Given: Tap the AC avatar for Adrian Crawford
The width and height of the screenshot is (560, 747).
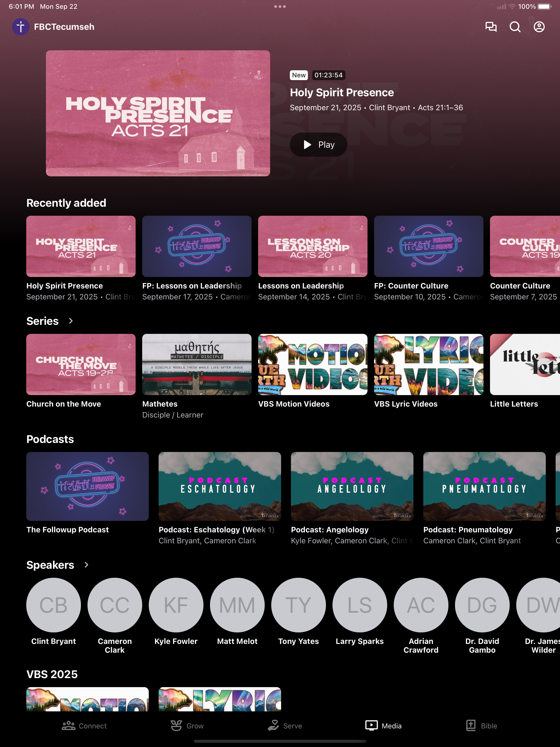Looking at the screenshot, I should click(421, 605).
